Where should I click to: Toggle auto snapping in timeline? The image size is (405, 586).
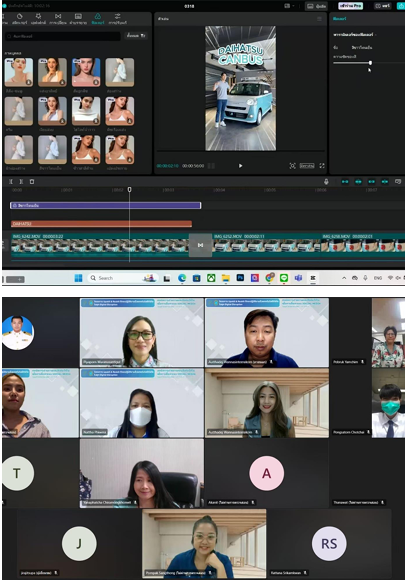click(358, 182)
